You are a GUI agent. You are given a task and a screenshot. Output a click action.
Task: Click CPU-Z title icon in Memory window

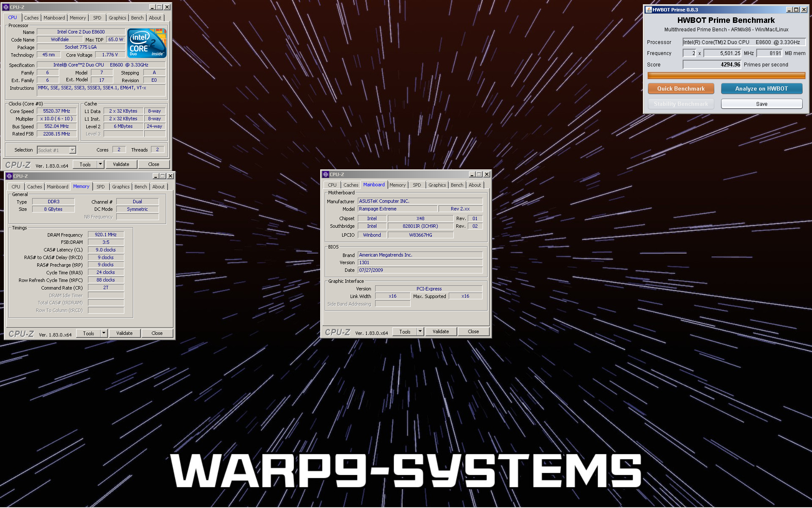pyautogui.click(x=9, y=176)
